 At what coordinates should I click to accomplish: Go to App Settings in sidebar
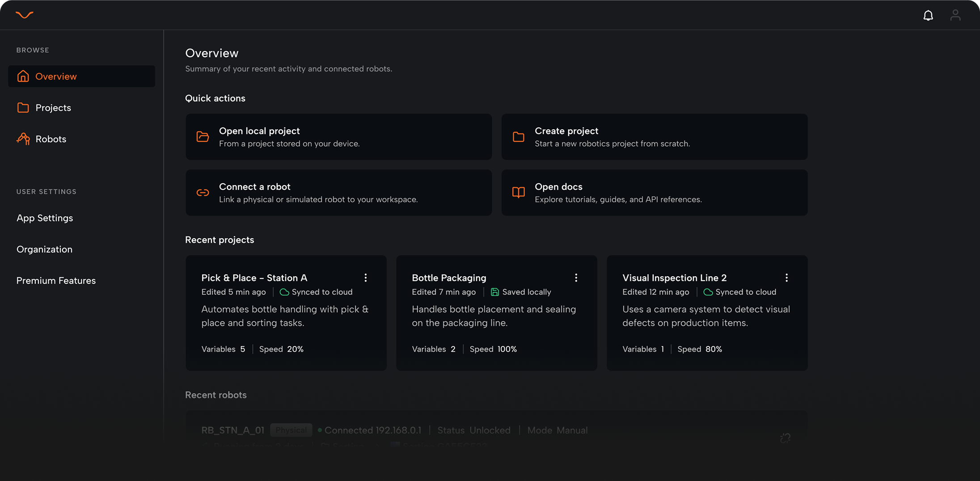click(x=45, y=218)
